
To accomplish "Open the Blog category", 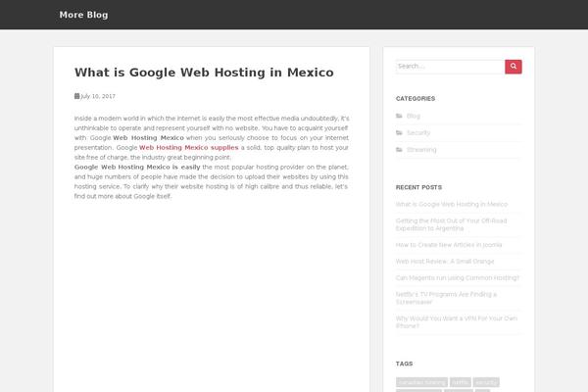I will pyautogui.click(x=414, y=116).
